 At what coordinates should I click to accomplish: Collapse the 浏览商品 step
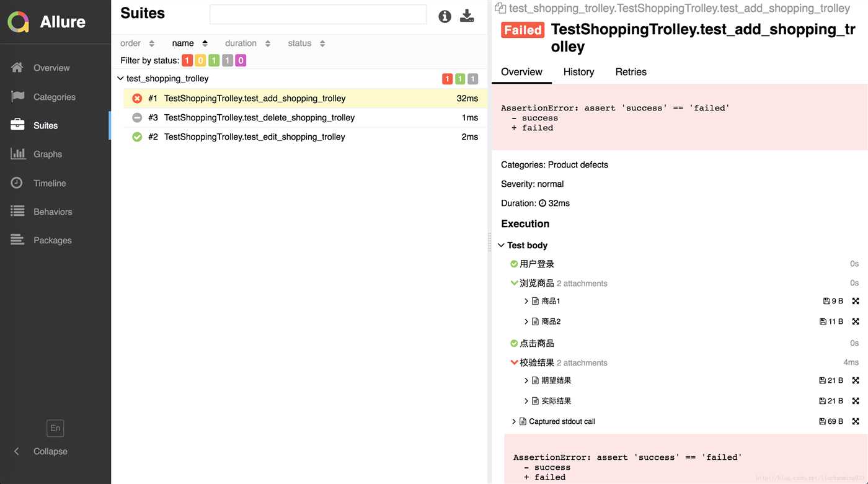click(x=514, y=283)
